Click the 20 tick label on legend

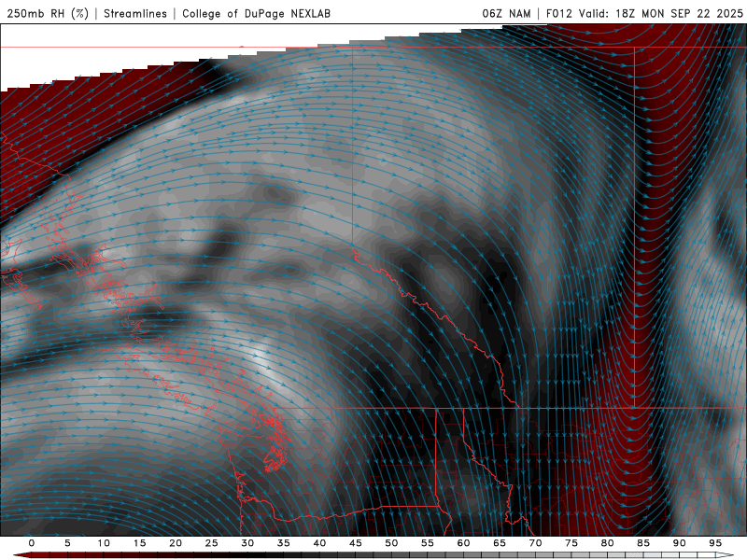click(176, 543)
